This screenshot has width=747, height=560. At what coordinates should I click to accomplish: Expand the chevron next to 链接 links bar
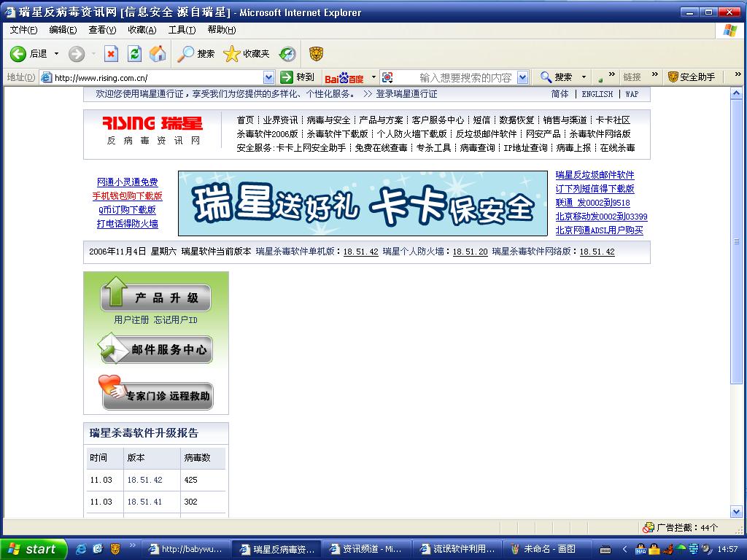[654, 75]
